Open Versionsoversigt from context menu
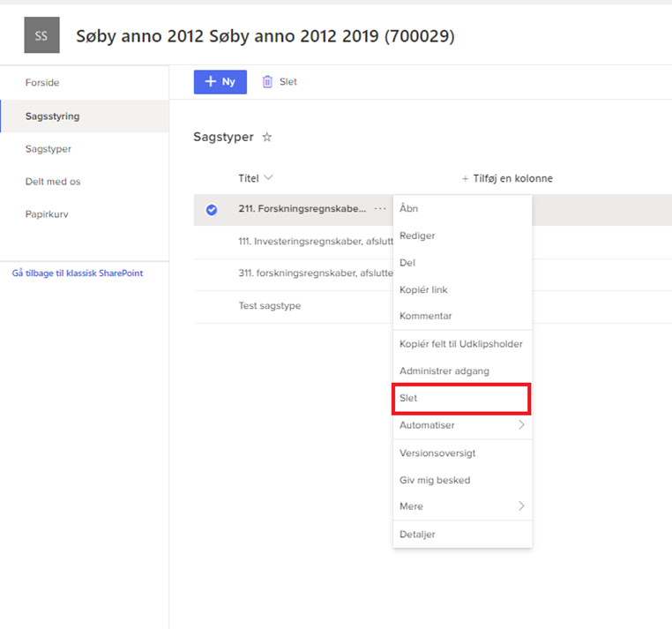 tap(437, 453)
